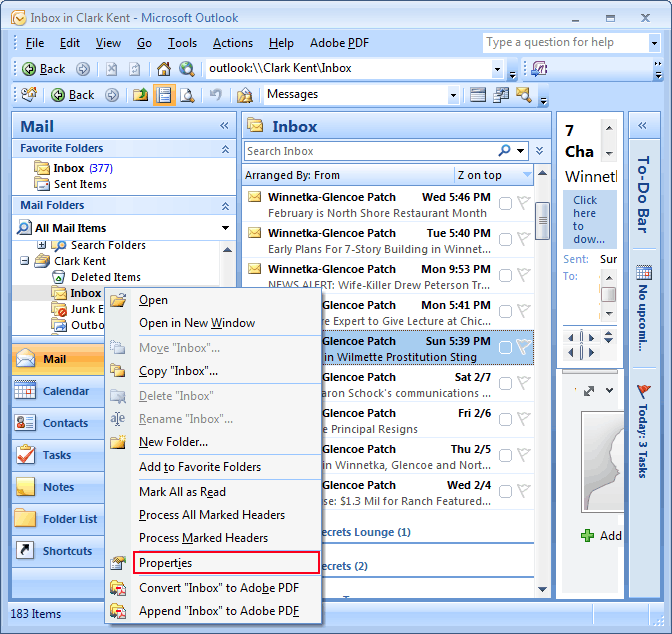Open the Actions menu
This screenshot has height=634, width=672.
(233, 43)
